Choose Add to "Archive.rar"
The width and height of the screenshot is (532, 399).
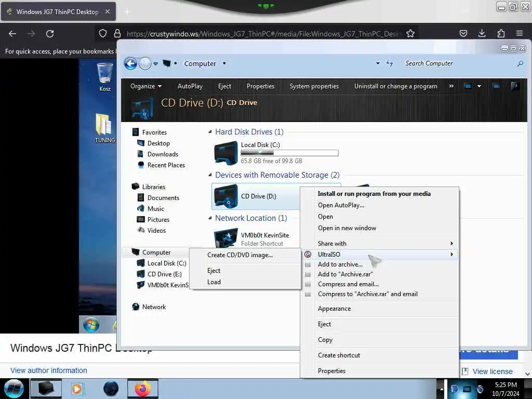click(345, 274)
